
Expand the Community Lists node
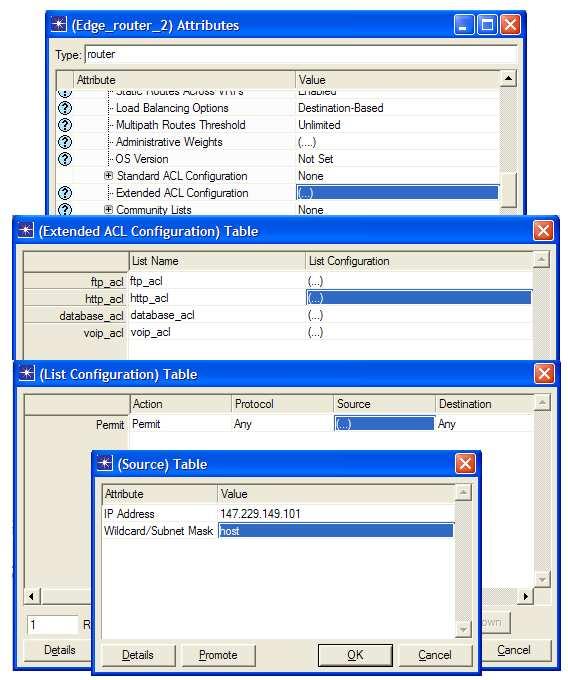pyautogui.click(x=108, y=209)
